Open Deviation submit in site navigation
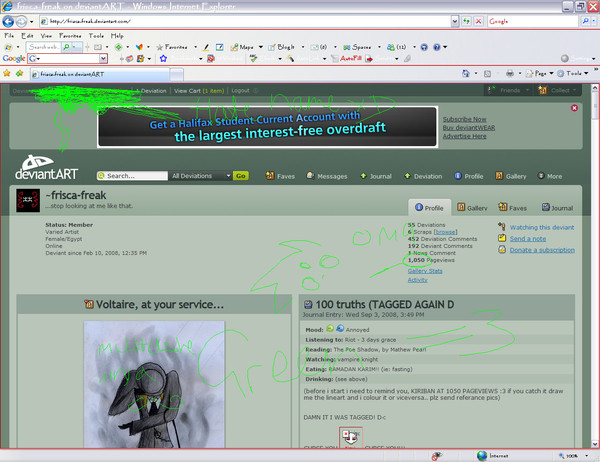Viewport: 600px width, 462px height. pos(423,176)
